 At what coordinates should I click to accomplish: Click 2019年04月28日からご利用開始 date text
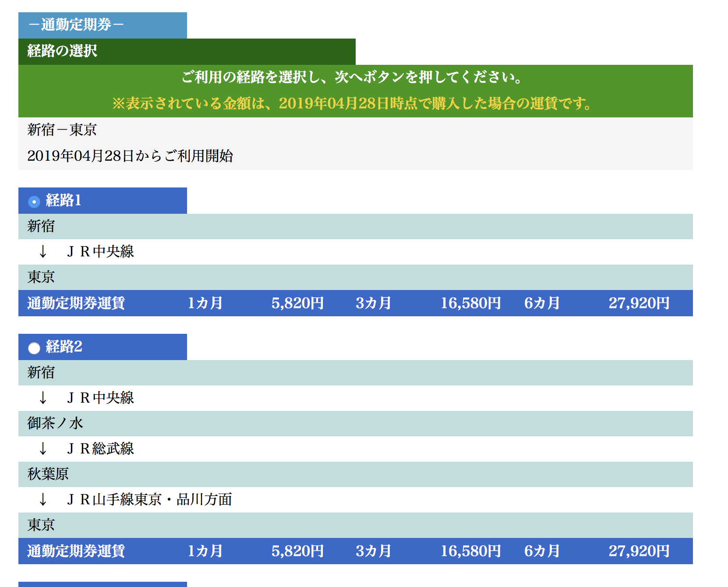(130, 156)
